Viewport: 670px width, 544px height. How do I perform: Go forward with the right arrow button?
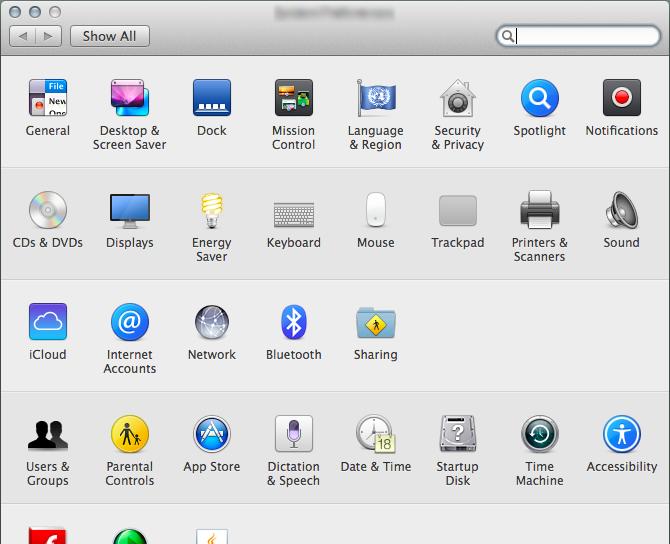(49, 36)
